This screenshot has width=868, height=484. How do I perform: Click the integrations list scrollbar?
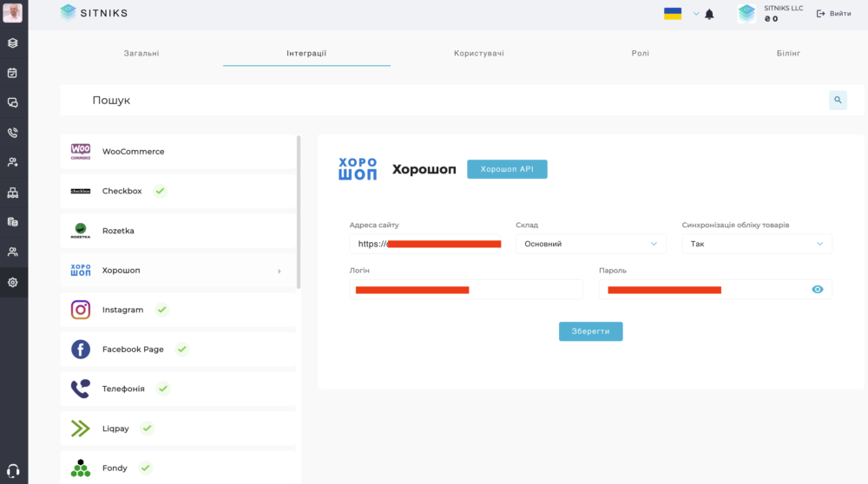[299, 213]
